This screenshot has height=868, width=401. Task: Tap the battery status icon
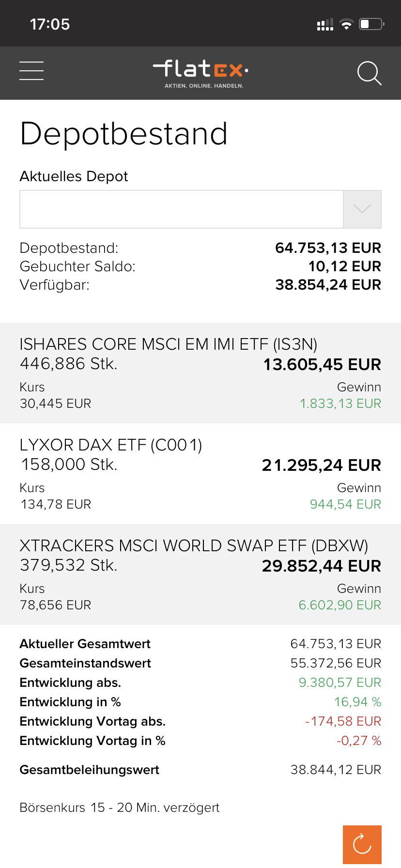point(371,24)
